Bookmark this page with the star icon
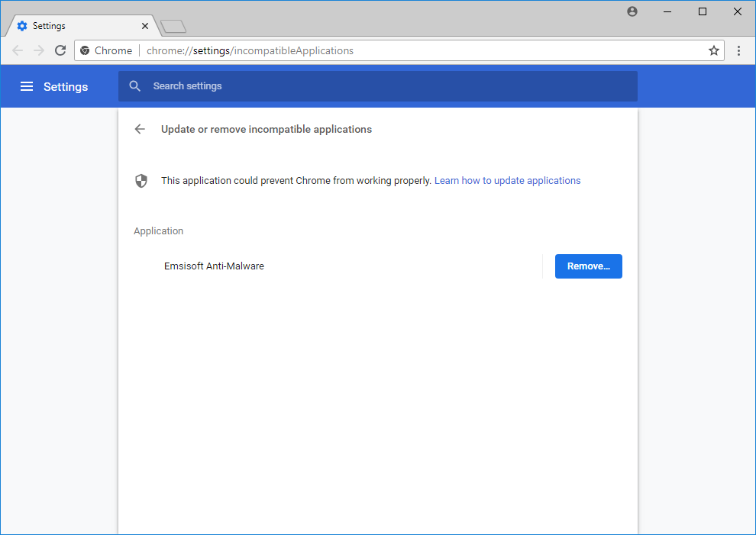756x535 pixels. point(713,50)
